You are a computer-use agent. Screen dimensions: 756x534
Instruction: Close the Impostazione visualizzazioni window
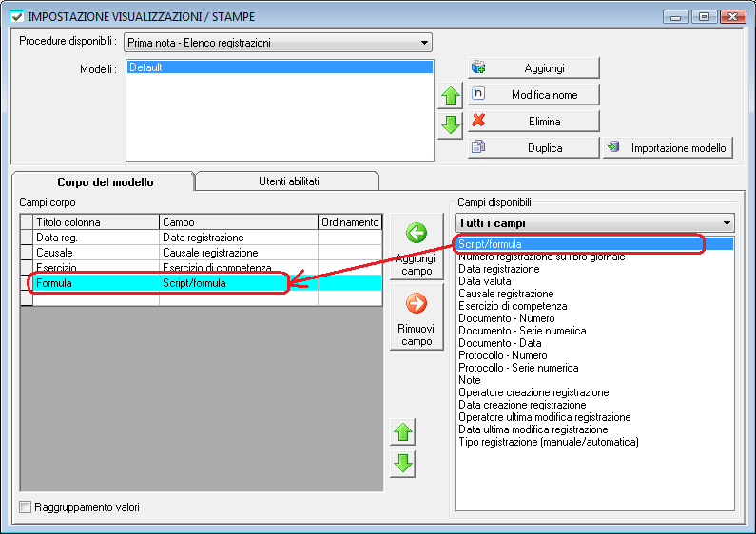(733, 17)
